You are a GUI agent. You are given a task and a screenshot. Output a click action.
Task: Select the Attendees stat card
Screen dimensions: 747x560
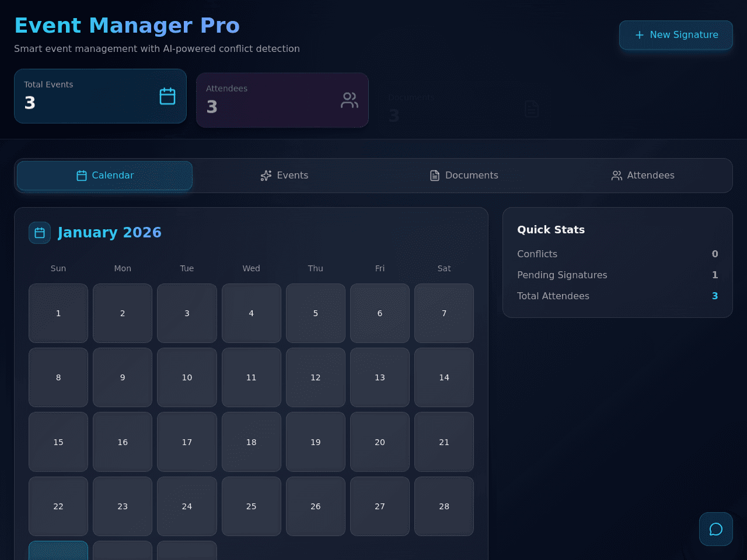(282, 100)
